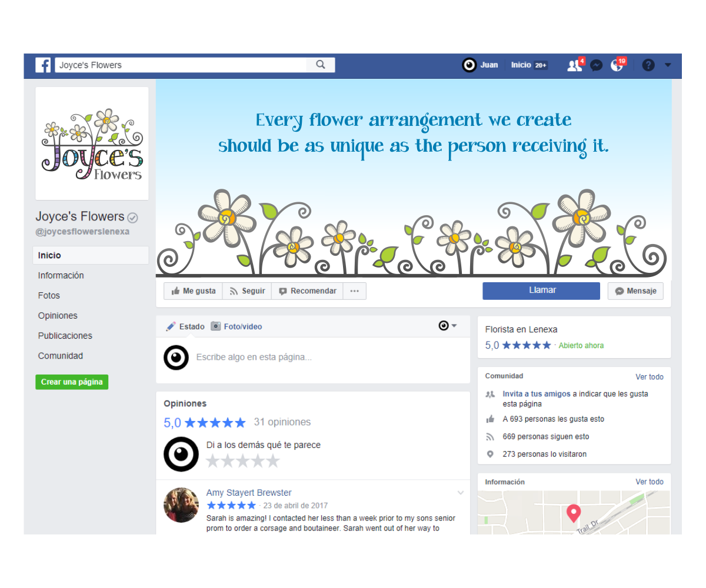Click the blue Llamar button
The image size is (706, 588).
541,290
